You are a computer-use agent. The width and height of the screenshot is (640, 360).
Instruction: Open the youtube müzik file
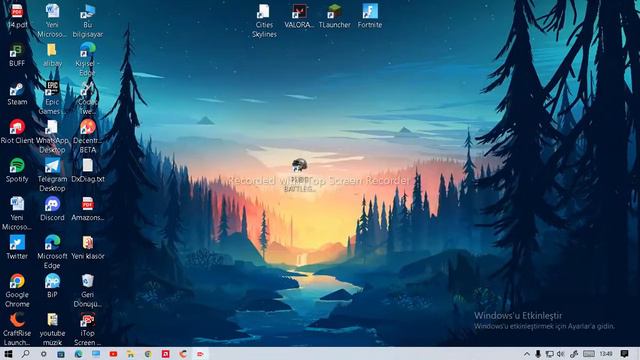click(x=52, y=329)
